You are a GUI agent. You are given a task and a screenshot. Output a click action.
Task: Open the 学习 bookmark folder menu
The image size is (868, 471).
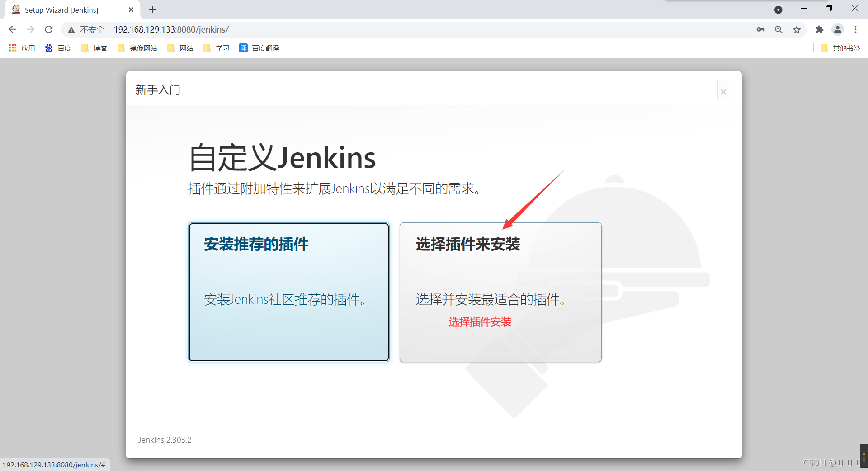(x=216, y=48)
